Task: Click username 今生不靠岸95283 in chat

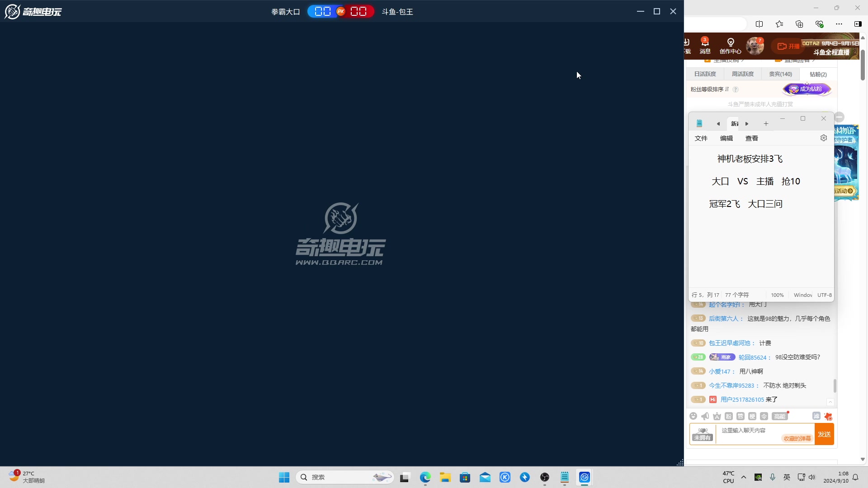Action: [x=731, y=385]
